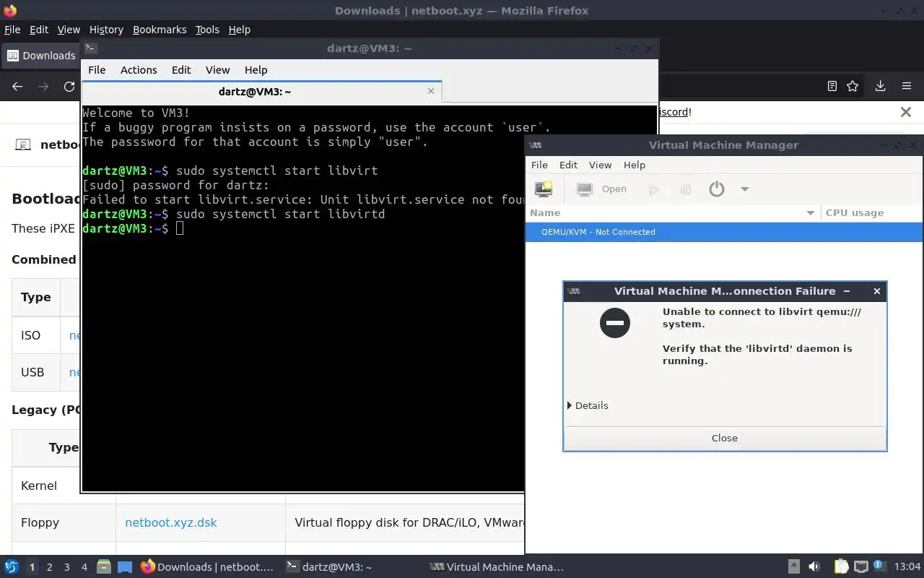Click Close button in connection failure dialog
Image resolution: width=924 pixels, height=578 pixels.
click(724, 438)
